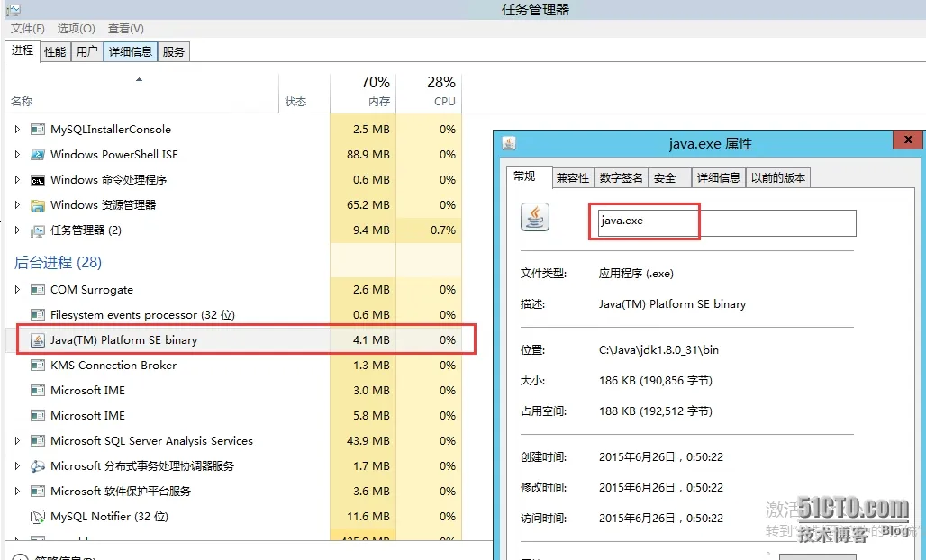The image size is (926, 560).
Task: Open the 选项(O) menu
Action: coord(77,28)
